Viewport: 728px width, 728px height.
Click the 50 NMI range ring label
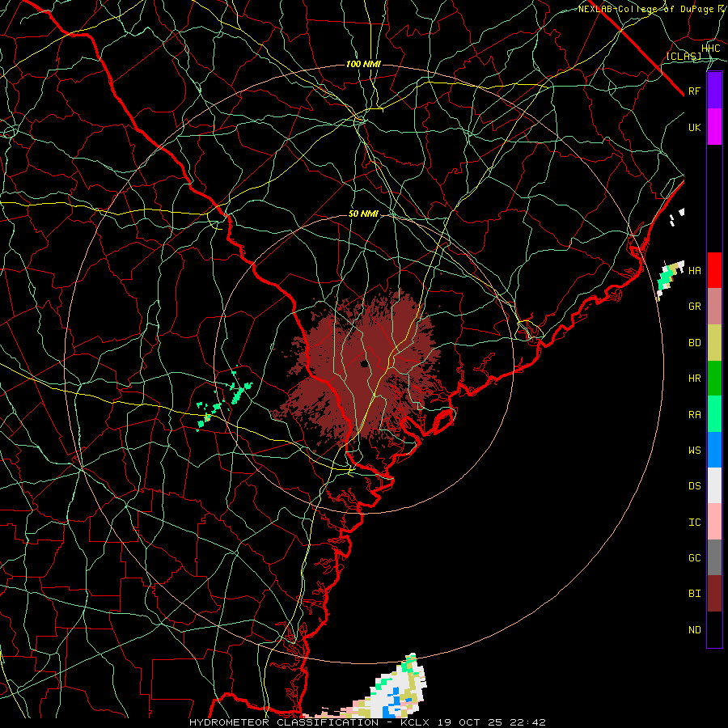click(x=363, y=214)
